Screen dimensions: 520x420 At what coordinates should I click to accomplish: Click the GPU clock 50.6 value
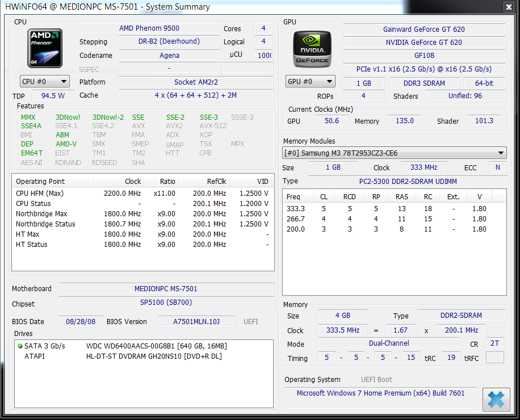tap(332, 121)
